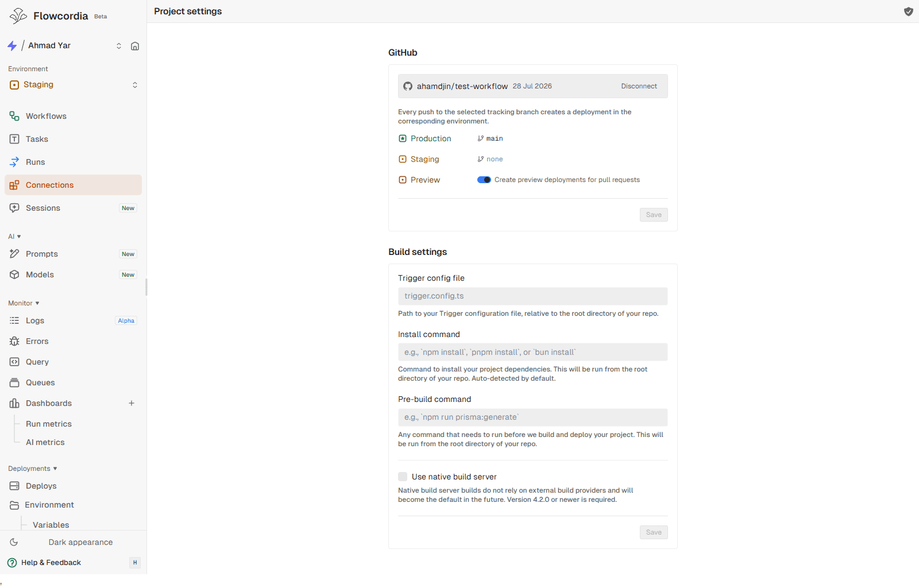Image resolution: width=919 pixels, height=588 pixels.
Task: Toggle preview deployments for pull requests
Action: (x=484, y=180)
